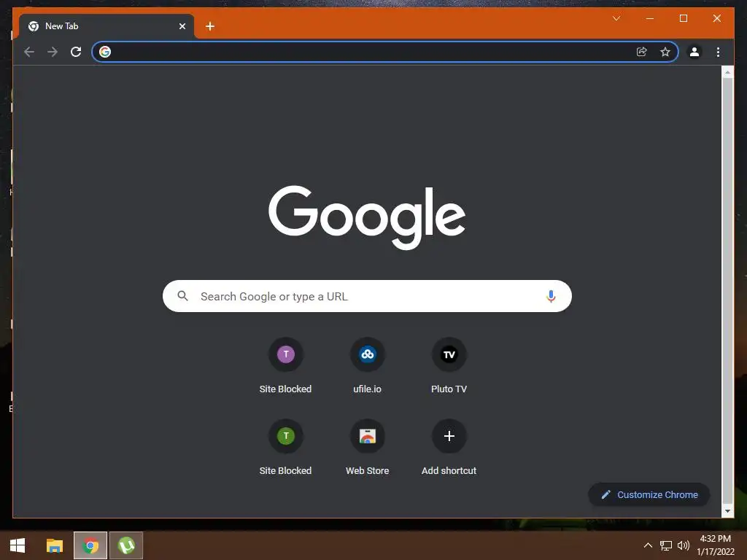
Task: Click the Chrome taskbar icon
Action: pos(90,545)
